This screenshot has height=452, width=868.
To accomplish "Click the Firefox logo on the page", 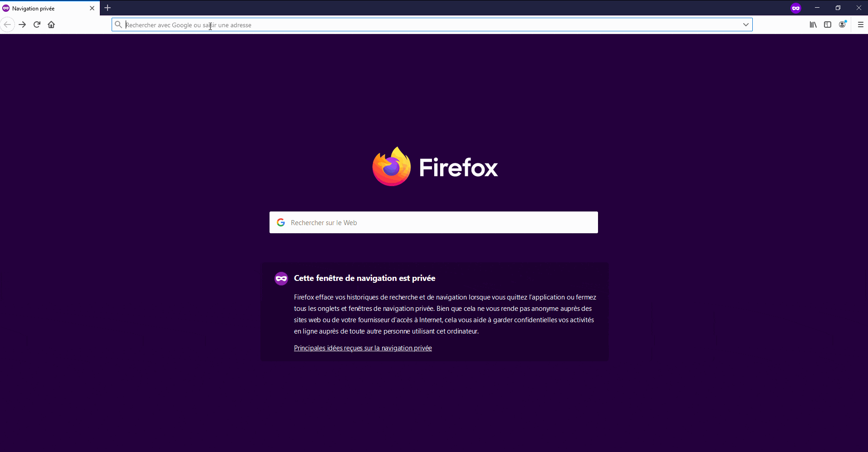I will pos(435,167).
